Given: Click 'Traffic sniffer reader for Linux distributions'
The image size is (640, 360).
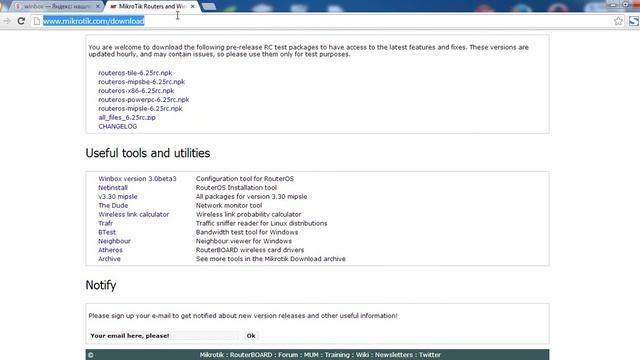Looking at the screenshot, I should pyautogui.click(x=262, y=223).
